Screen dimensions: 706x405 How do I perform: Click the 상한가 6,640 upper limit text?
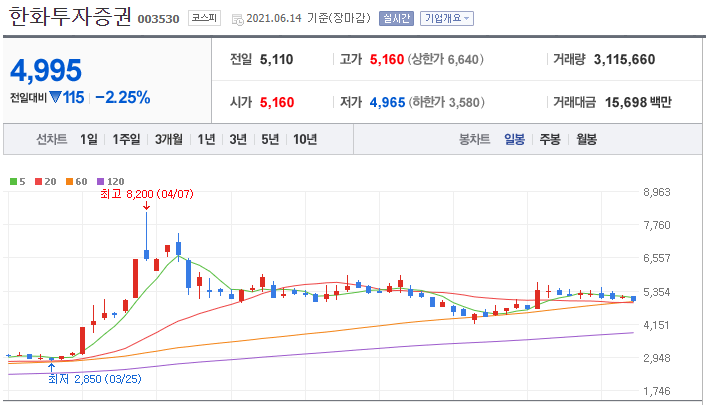(x=445, y=59)
